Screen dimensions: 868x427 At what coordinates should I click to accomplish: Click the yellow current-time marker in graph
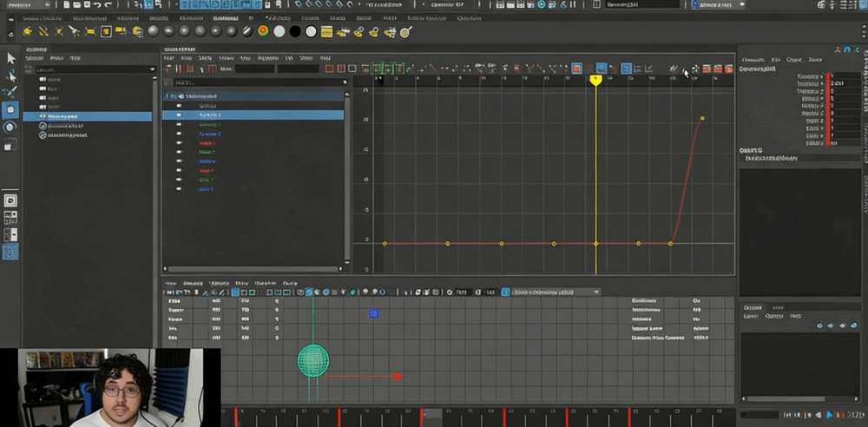tap(595, 80)
